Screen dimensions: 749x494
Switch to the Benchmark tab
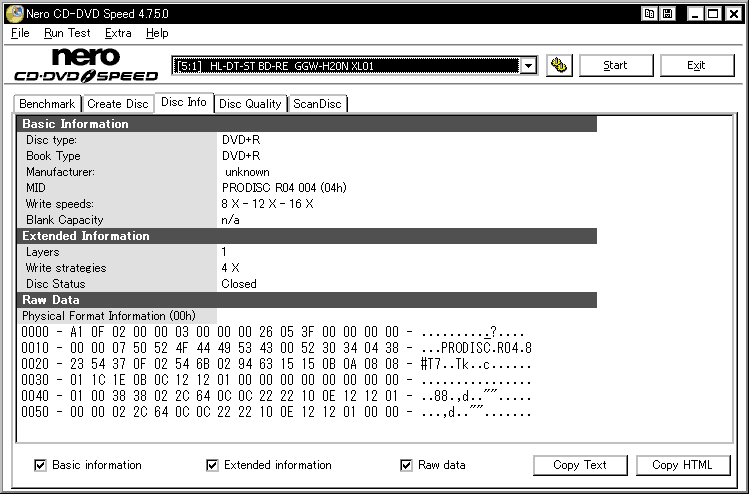pyautogui.click(x=47, y=104)
